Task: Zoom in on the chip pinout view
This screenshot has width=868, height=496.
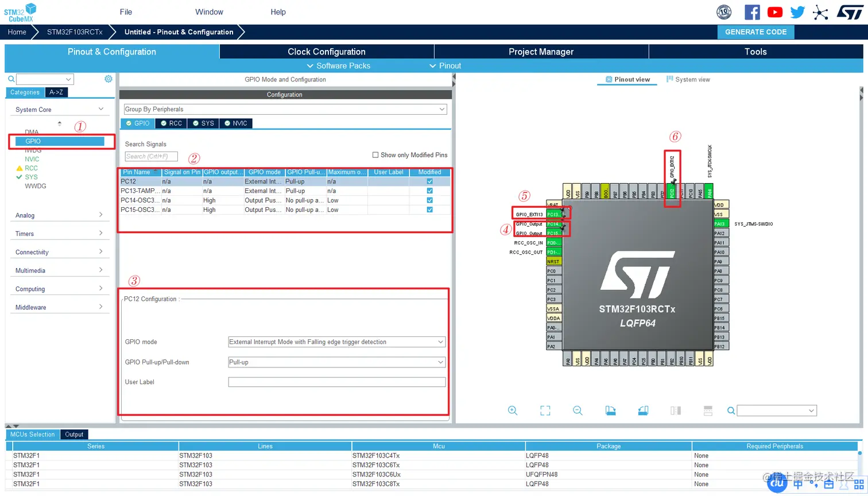Action: pos(513,410)
